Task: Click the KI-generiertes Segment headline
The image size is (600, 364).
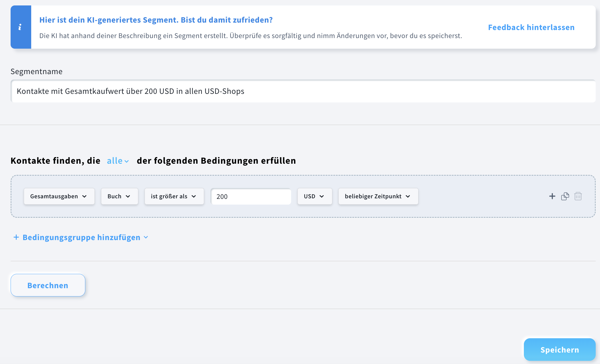Action: coord(156,20)
